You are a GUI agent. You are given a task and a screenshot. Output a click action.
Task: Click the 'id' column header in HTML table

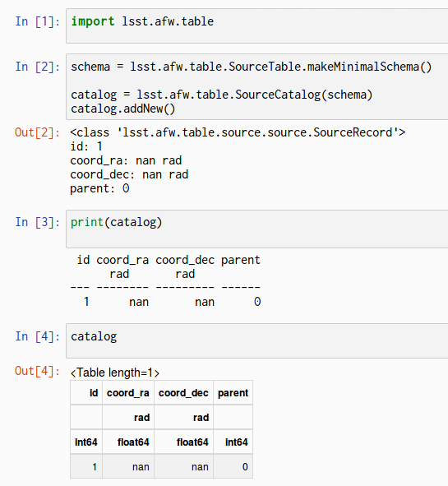point(86,393)
